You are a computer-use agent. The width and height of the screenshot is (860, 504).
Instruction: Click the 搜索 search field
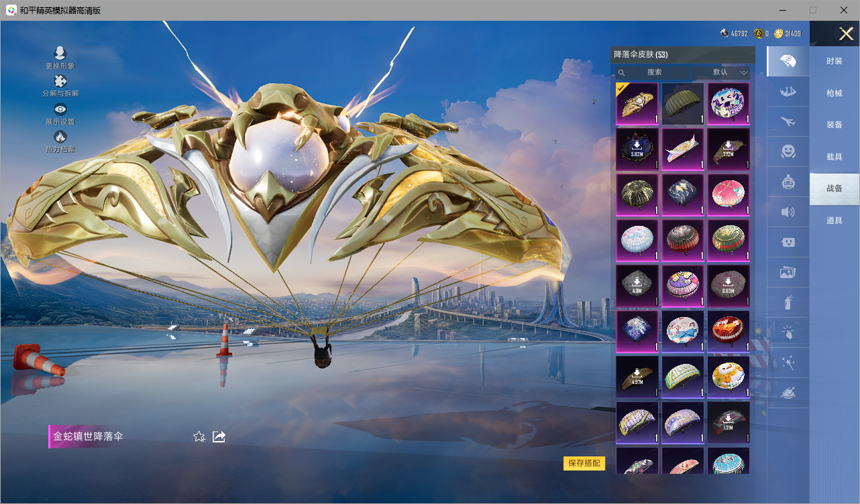click(654, 72)
